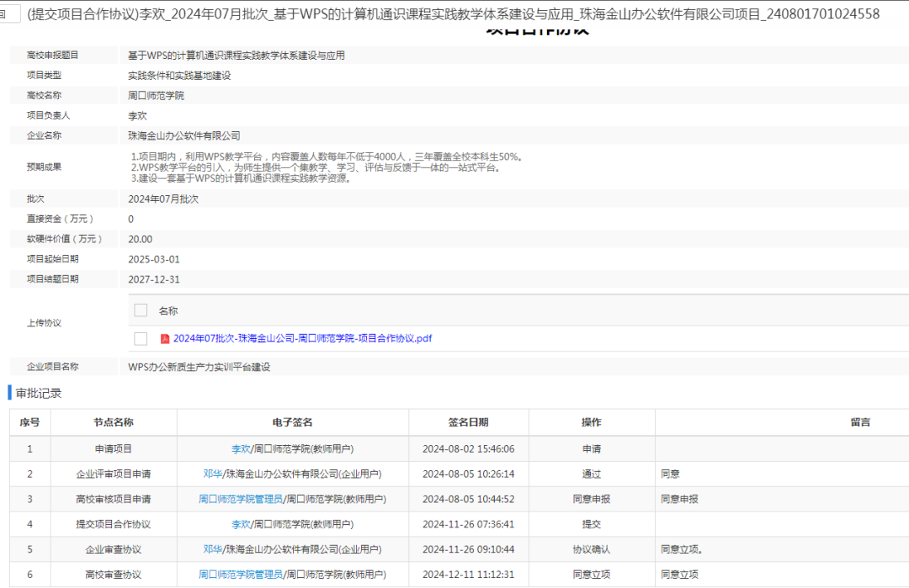
Task: Select node name 高校审核项目申请 in row 3
Action: coord(114,499)
